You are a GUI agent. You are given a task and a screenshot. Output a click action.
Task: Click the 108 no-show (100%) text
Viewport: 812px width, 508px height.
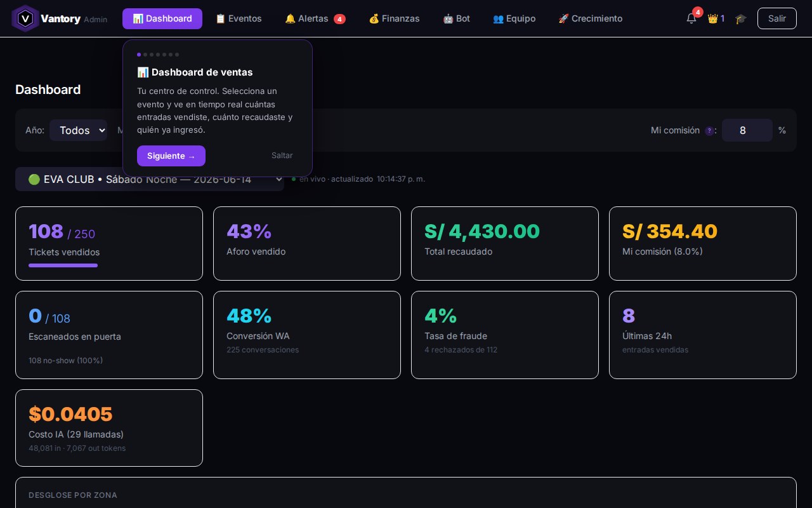coord(65,361)
